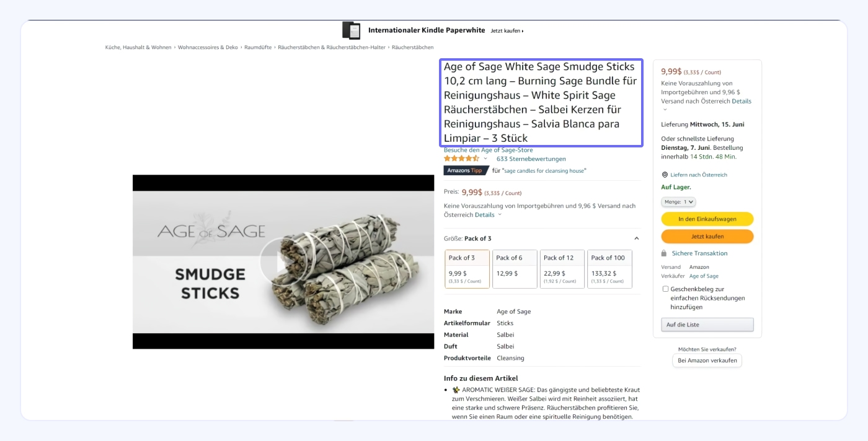Click the sage candles for cleansing house link
The height and width of the screenshot is (441, 868).
[x=544, y=170]
